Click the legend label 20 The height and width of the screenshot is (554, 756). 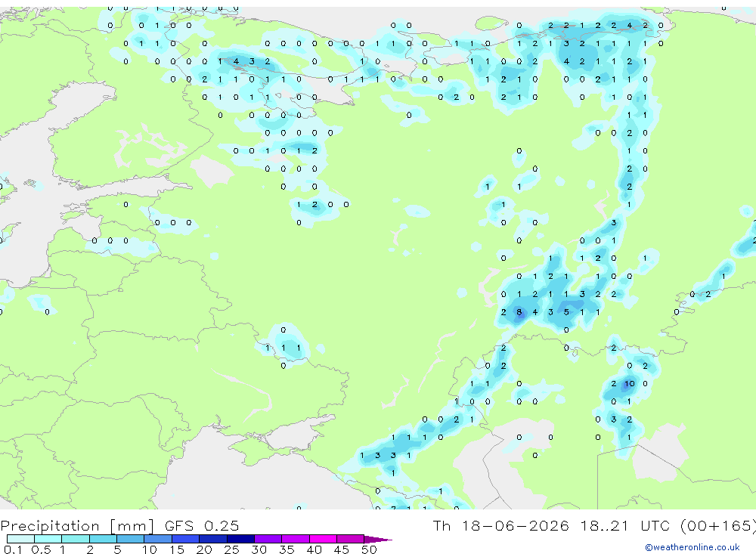coord(204,549)
